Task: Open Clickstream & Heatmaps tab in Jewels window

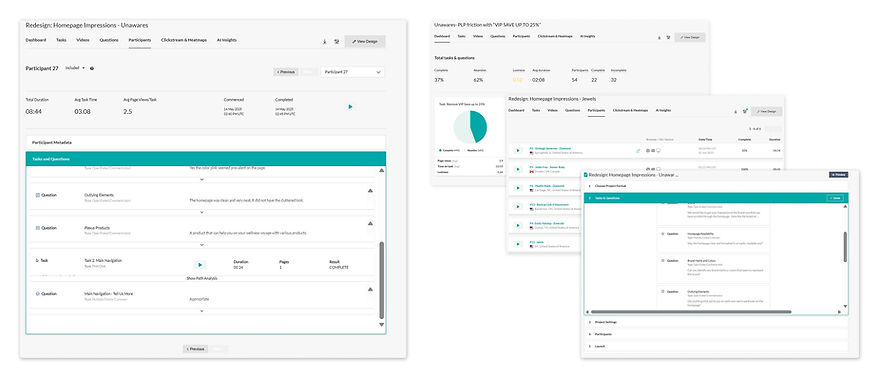Action: pyautogui.click(x=632, y=110)
